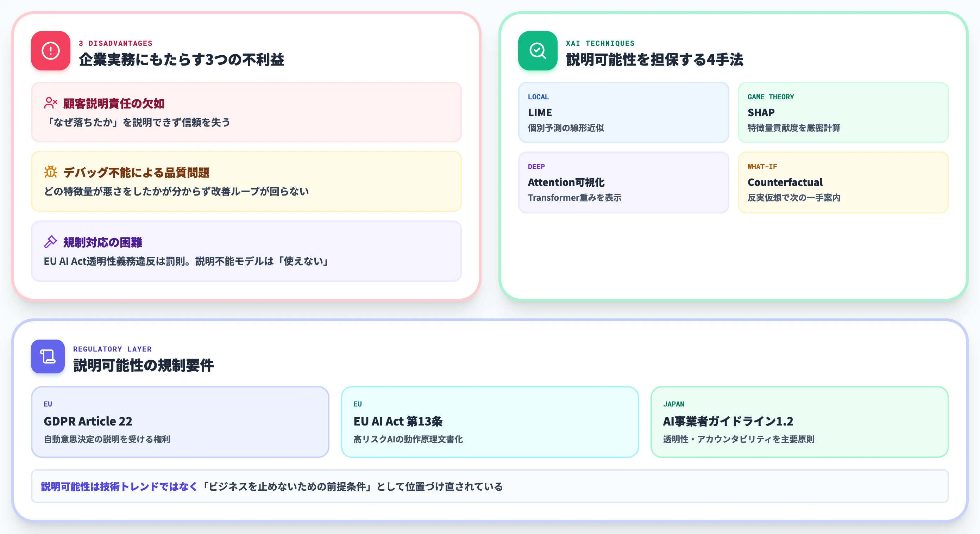Select the LIME technique card
980x534 pixels.
point(623,112)
